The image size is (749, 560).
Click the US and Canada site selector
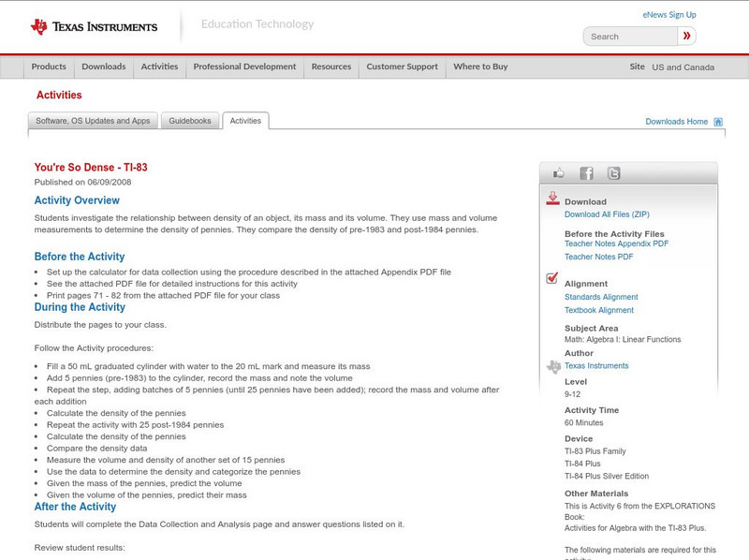click(x=683, y=67)
